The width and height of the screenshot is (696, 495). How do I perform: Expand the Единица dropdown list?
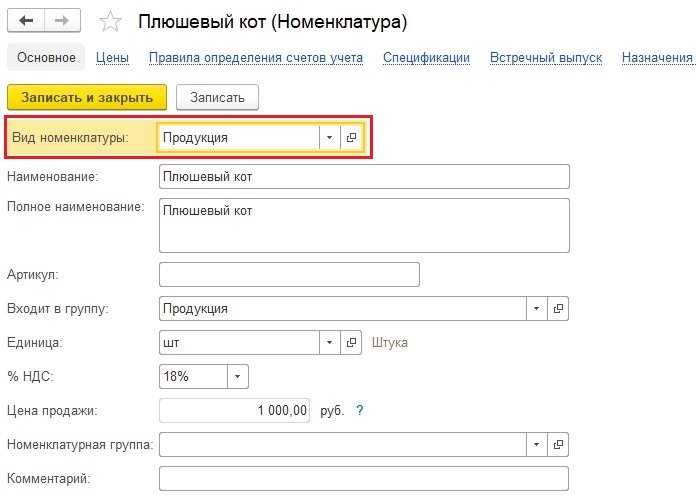329,342
